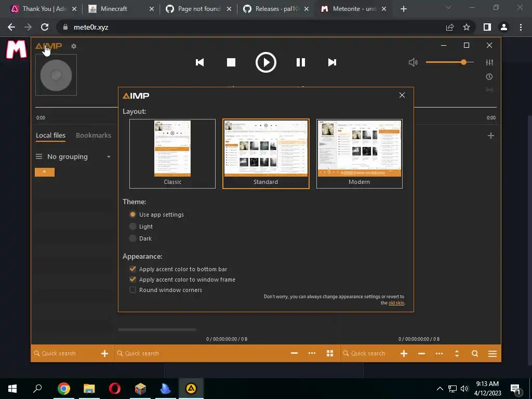Add files with right playlist plus icon
532x399 pixels.
(x=404, y=353)
